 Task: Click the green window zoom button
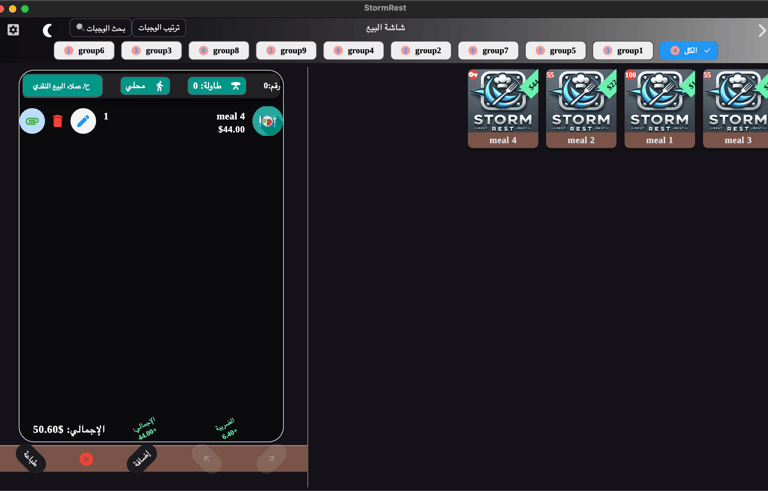point(25,9)
